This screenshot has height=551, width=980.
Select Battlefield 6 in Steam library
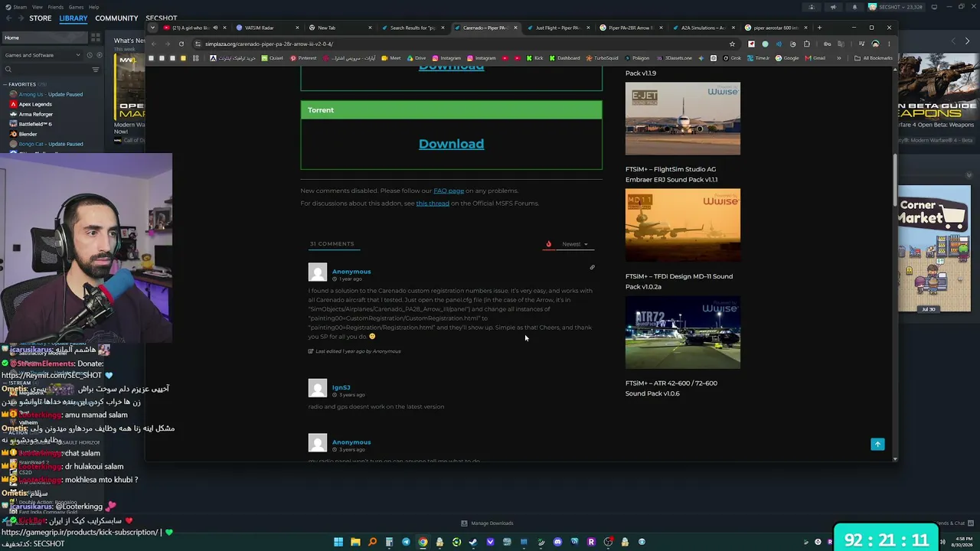tap(35, 124)
